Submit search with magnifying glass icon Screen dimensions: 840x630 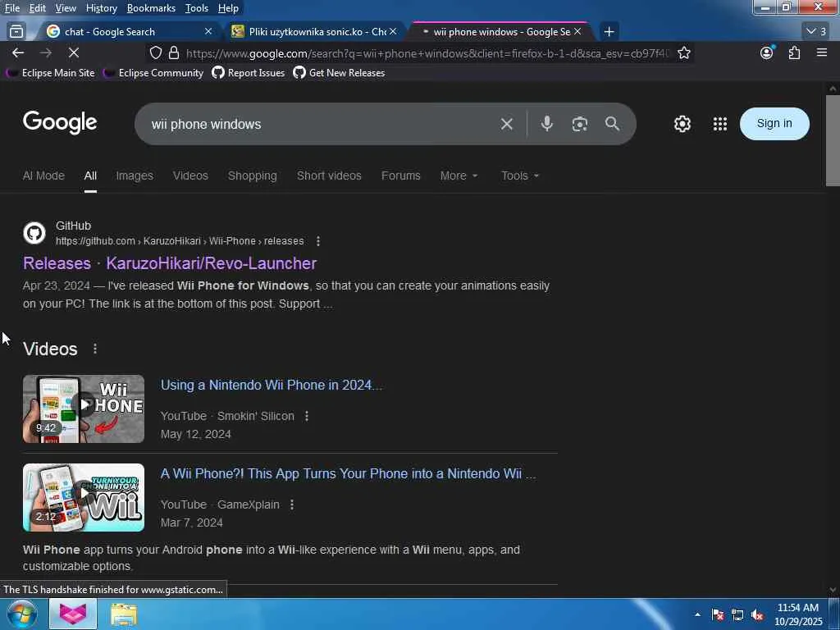click(612, 124)
